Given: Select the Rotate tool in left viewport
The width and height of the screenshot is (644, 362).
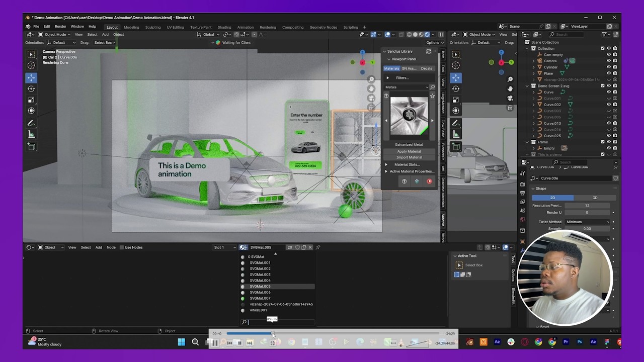Looking at the screenshot, I should coord(31,88).
